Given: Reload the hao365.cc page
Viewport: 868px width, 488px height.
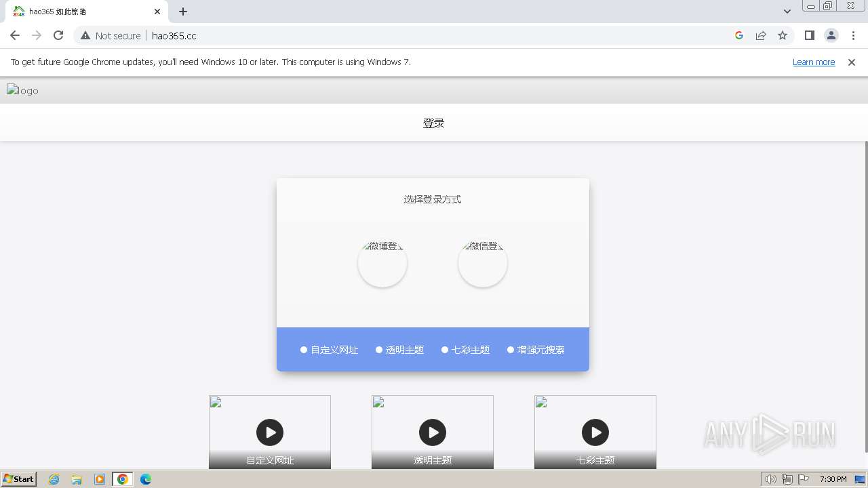Looking at the screenshot, I should (x=58, y=35).
